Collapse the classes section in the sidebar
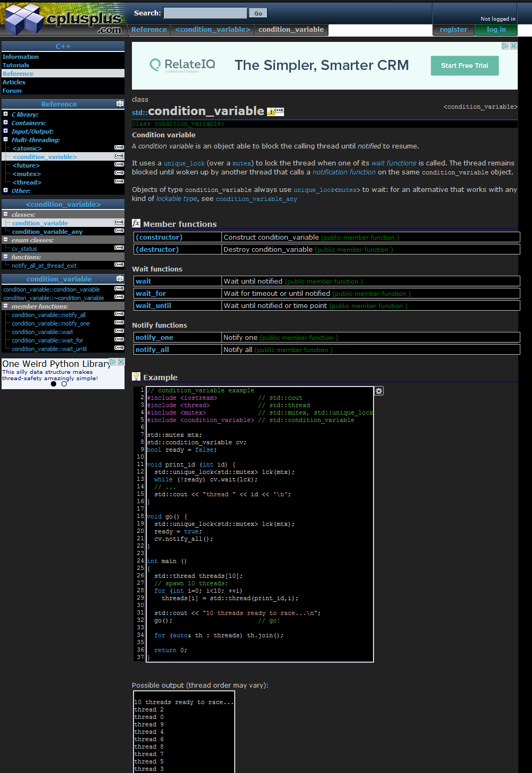Viewport: 532px width, 773px height. (6, 214)
